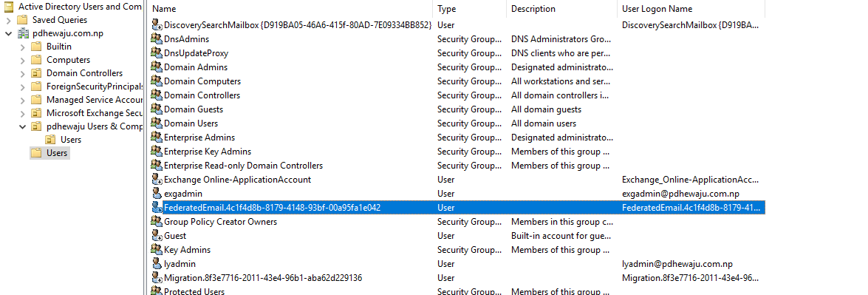Expand the Saved Queries node
The width and height of the screenshot is (868, 295).
point(7,20)
